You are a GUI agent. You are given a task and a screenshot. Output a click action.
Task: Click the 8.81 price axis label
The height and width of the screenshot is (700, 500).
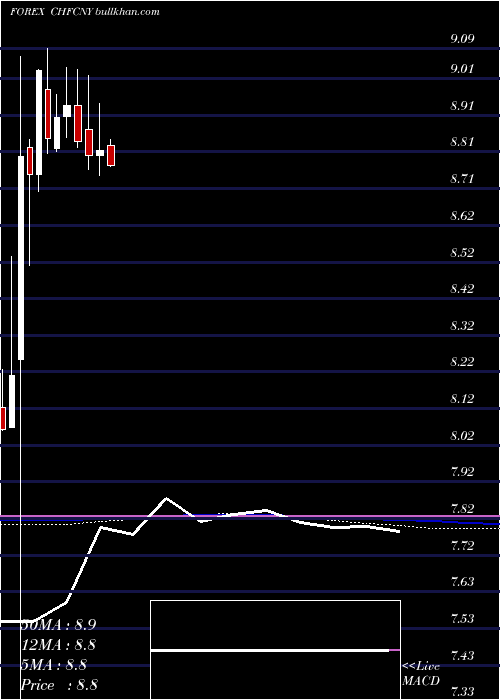tap(462, 142)
